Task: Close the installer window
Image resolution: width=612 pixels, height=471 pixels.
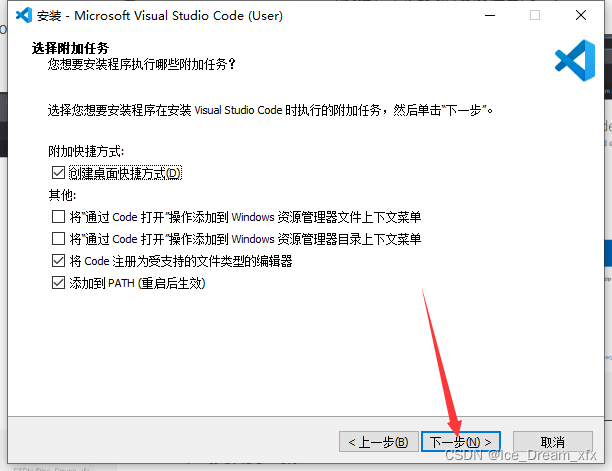Action: coord(581,15)
